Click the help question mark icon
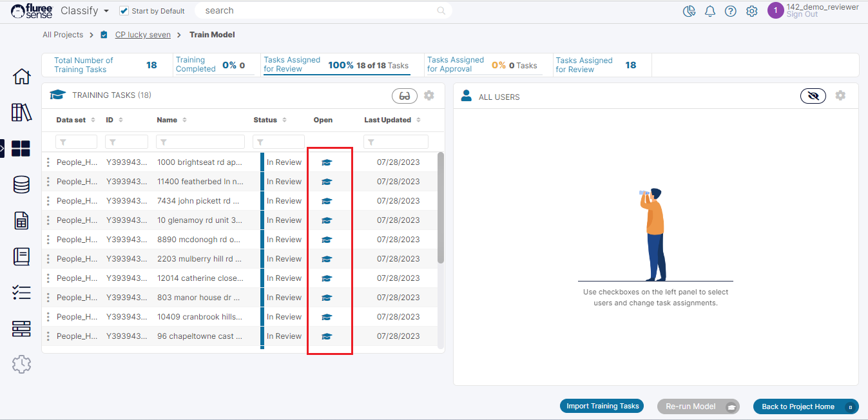 pos(730,11)
